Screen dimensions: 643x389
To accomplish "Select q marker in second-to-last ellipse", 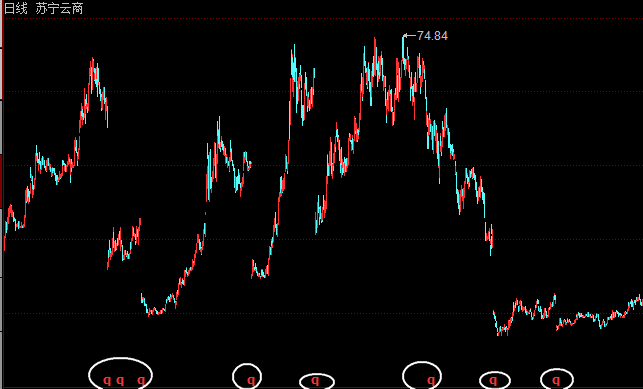I will pyautogui.click(x=493, y=380).
